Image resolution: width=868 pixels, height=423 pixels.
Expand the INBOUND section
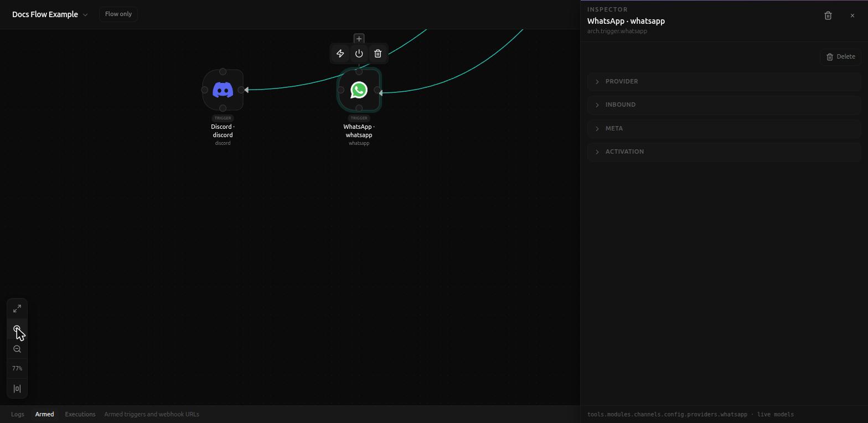(x=724, y=105)
